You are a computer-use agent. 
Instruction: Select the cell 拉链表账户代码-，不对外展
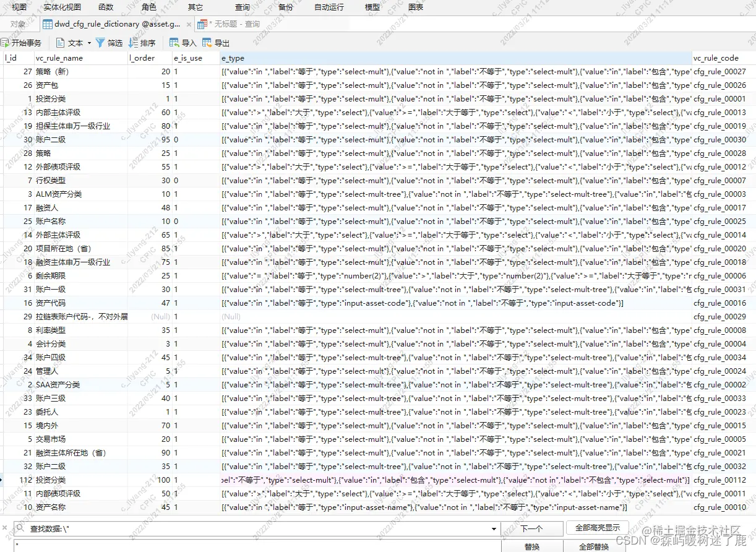(x=80, y=317)
